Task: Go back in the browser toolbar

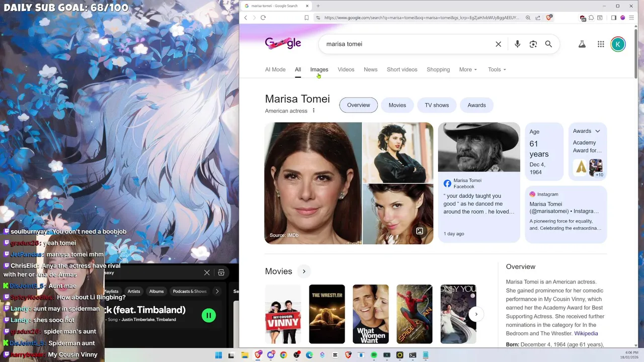Action: pos(246,18)
